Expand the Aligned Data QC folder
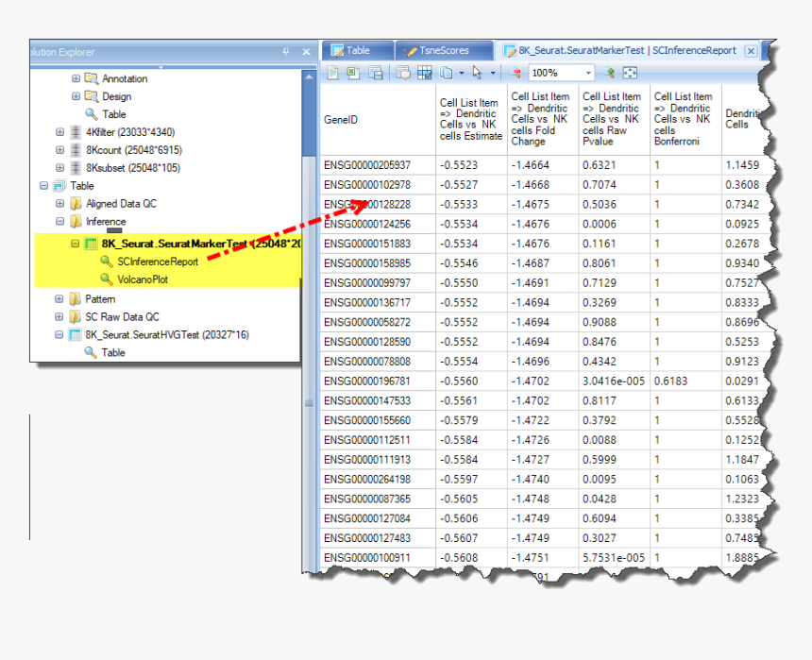The image size is (812, 660). click(60, 204)
